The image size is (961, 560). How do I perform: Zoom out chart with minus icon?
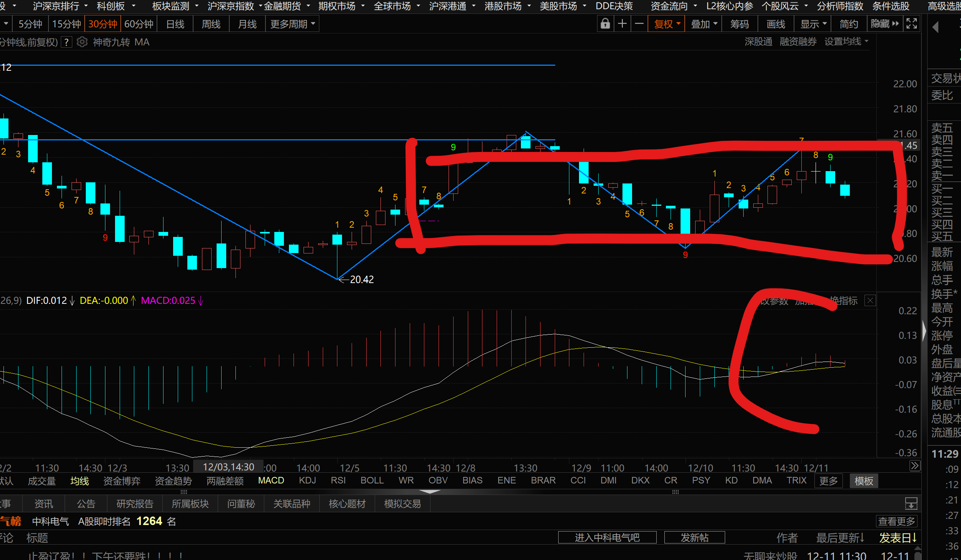tap(639, 24)
